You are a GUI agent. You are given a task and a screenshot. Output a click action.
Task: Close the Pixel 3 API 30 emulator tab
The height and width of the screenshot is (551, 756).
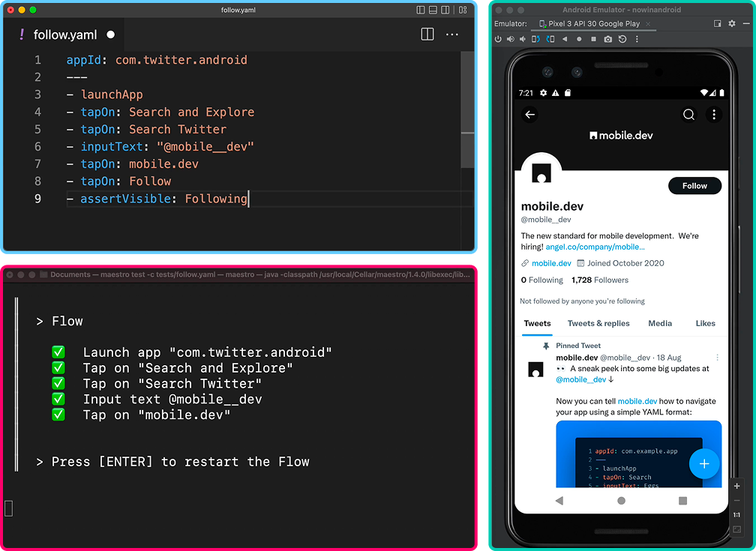649,24
